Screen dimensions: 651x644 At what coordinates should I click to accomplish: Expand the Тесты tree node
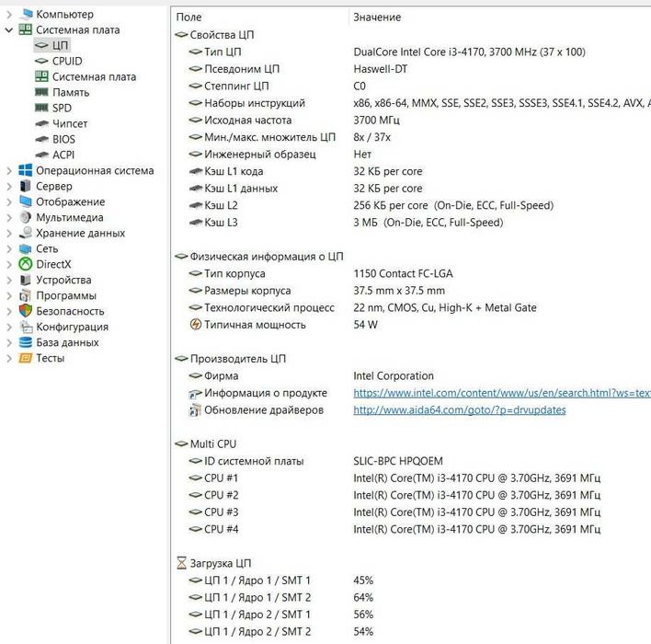9,359
